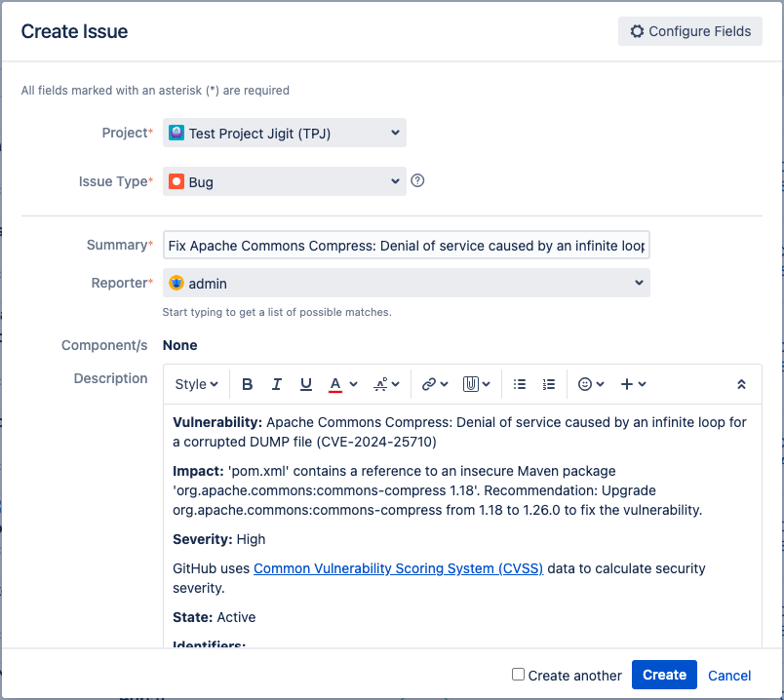This screenshot has height=700, width=784.
Task: Open the emoji picker
Action: pyautogui.click(x=591, y=384)
